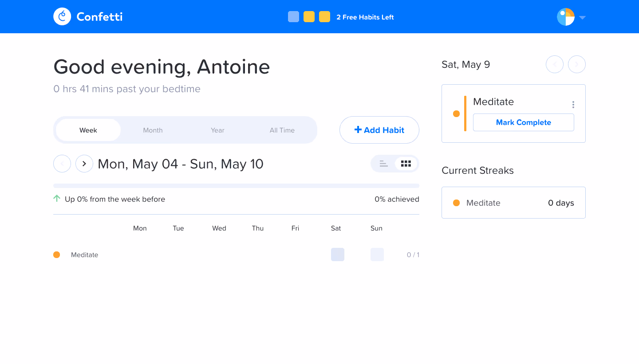Click the 0% achieved text
Viewport: 639px width, 364px height.
397,199
